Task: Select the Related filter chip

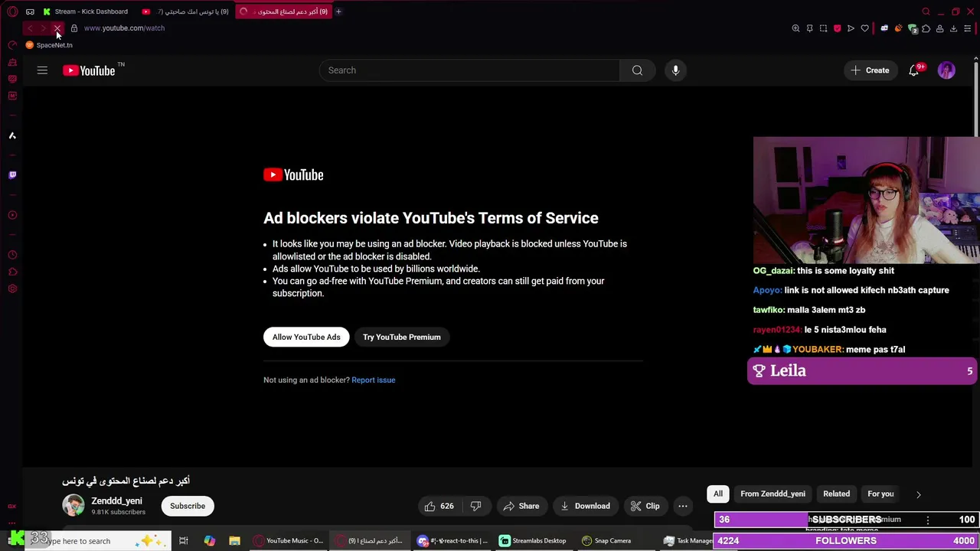Action: 836,494
